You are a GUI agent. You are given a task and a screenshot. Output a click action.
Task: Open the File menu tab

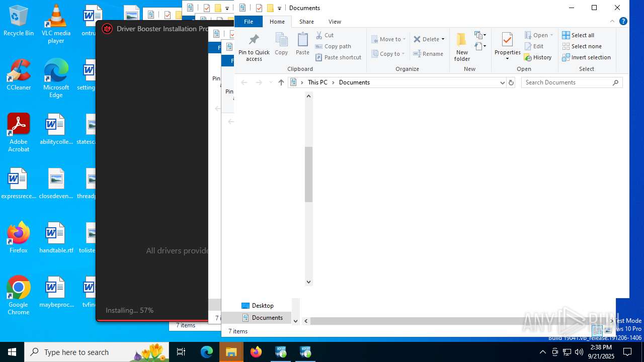pos(249,22)
